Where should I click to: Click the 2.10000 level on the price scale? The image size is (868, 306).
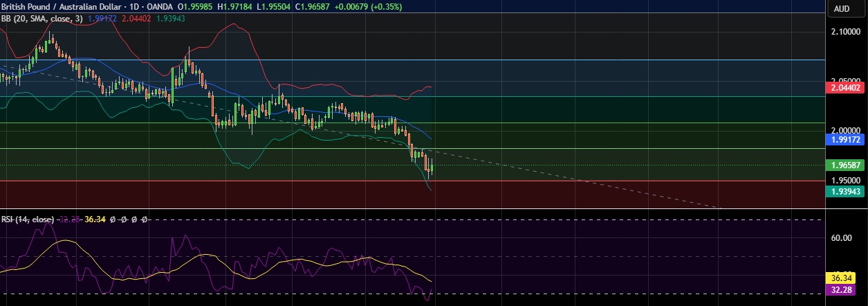(845, 31)
